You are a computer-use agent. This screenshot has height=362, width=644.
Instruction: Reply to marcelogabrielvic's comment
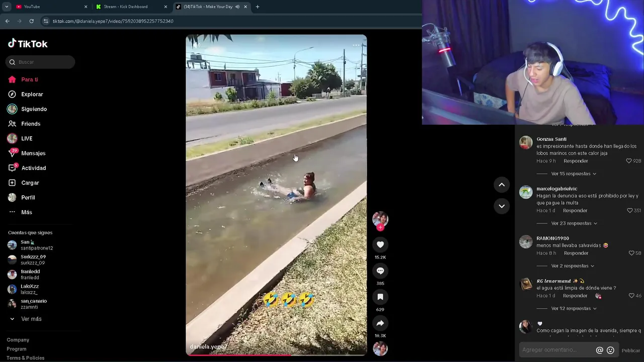pos(575,211)
